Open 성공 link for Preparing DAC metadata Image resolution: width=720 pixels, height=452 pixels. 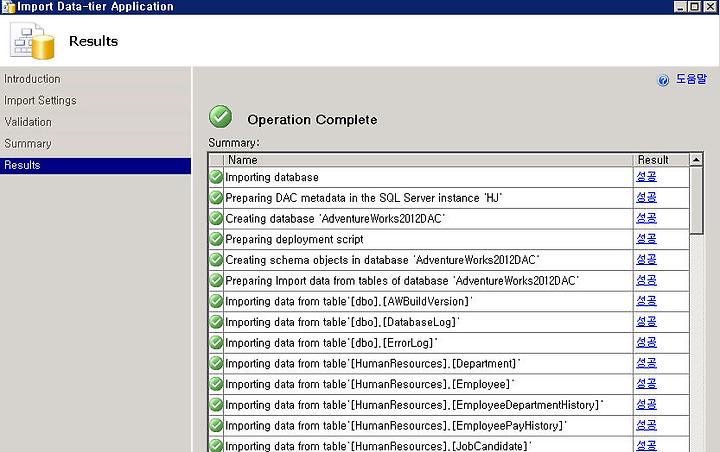coord(646,197)
